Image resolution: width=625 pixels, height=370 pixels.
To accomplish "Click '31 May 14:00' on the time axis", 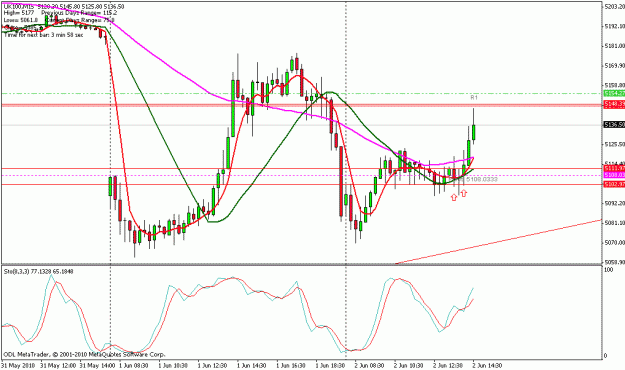I will coord(98,365).
